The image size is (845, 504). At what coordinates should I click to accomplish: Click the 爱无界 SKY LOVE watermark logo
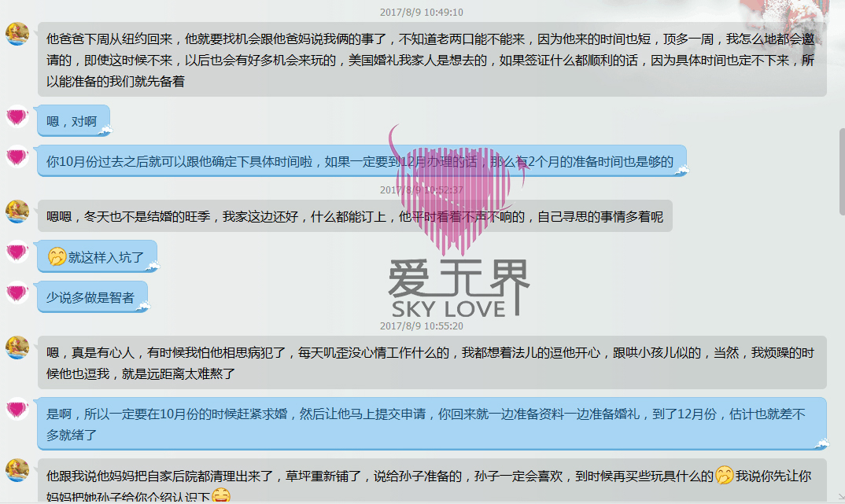click(x=458, y=287)
